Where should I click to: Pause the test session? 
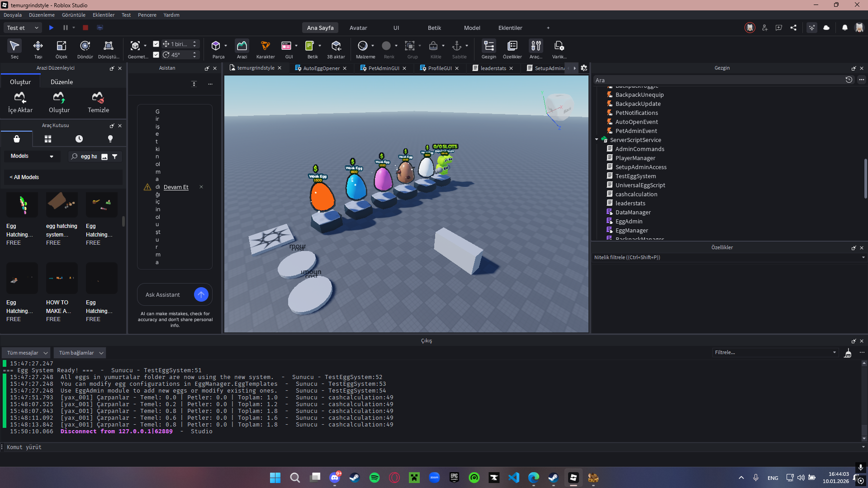click(x=66, y=28)
